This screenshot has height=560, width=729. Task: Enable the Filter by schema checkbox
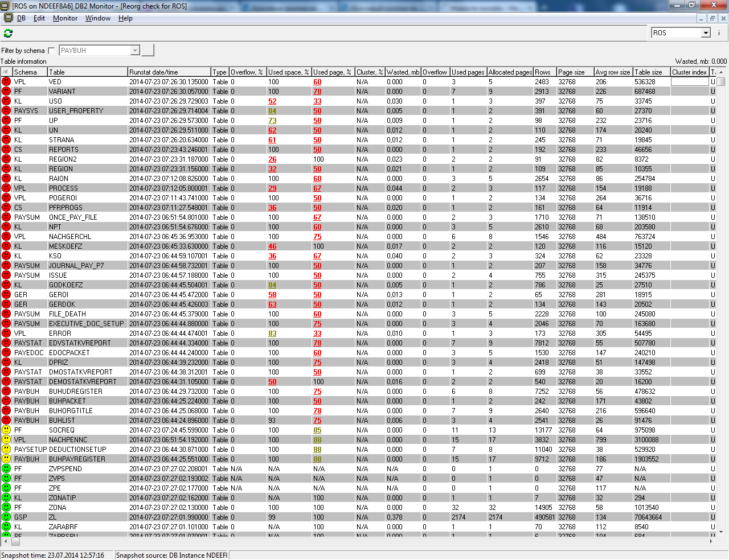click(52, 51)
